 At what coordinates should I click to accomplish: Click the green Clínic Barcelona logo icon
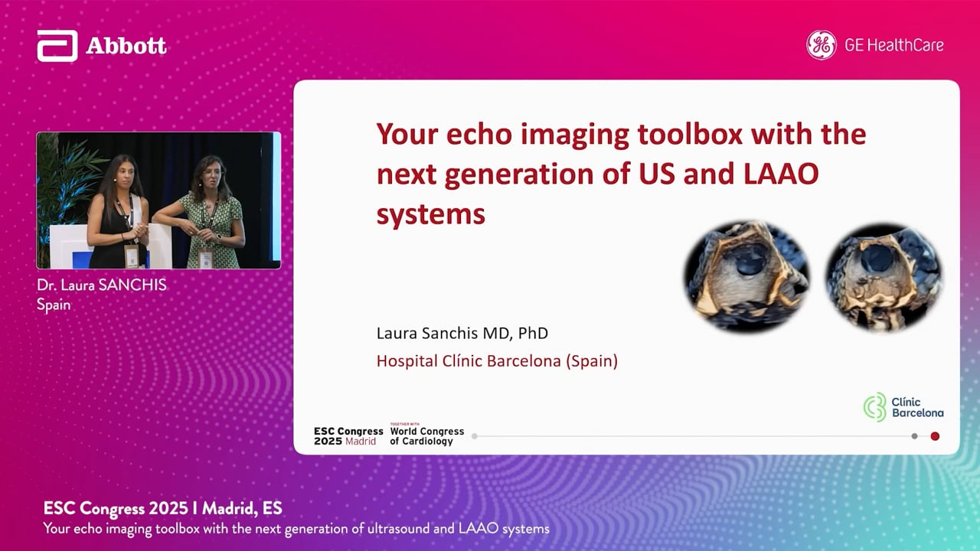point(874,407)
